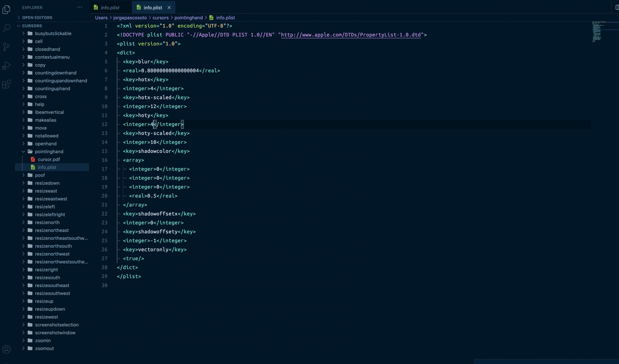Screen dimensions: 619x364
Task: Open the Extensions view icon
Action: coord(6,84)
